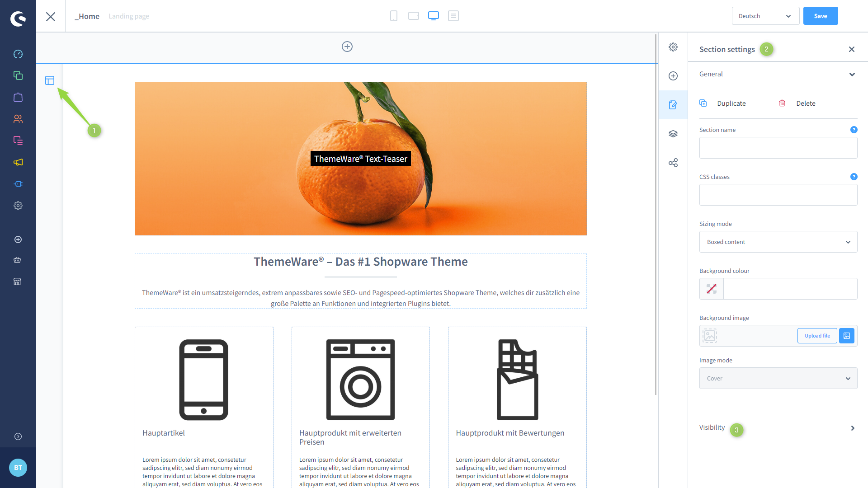Open the Extensions plug icon
The image size is (868, 488).
pyautogui.click(x=18, y=184)
